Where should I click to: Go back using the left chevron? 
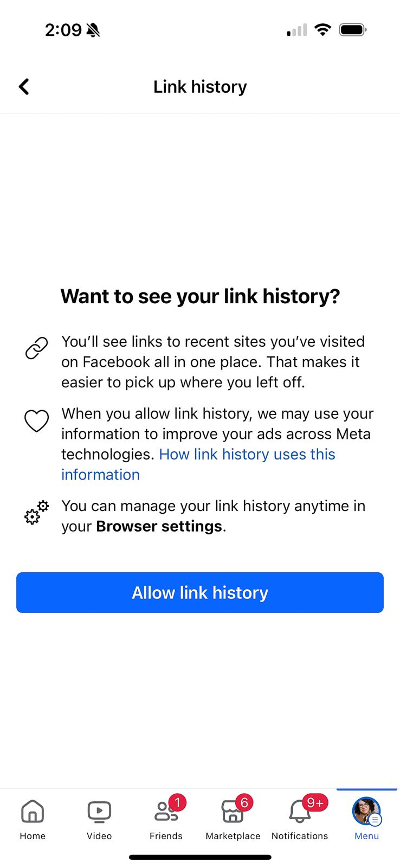click(23, 86)
